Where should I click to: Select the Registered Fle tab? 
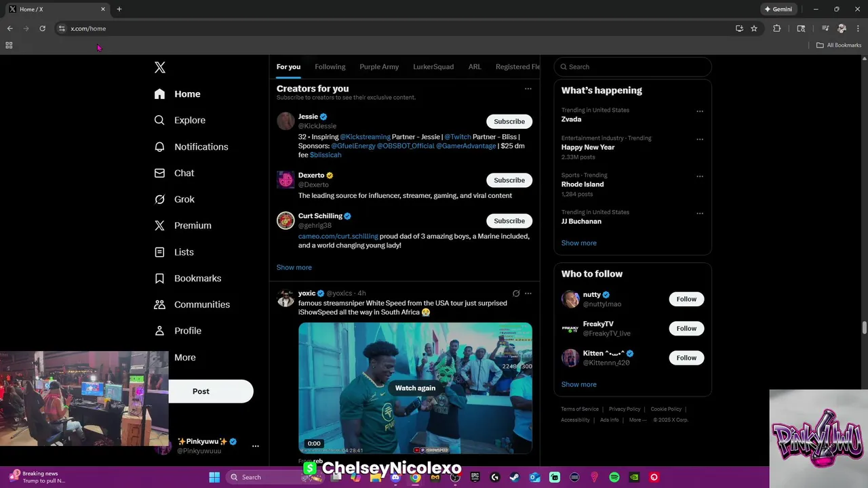click(517, 67)
